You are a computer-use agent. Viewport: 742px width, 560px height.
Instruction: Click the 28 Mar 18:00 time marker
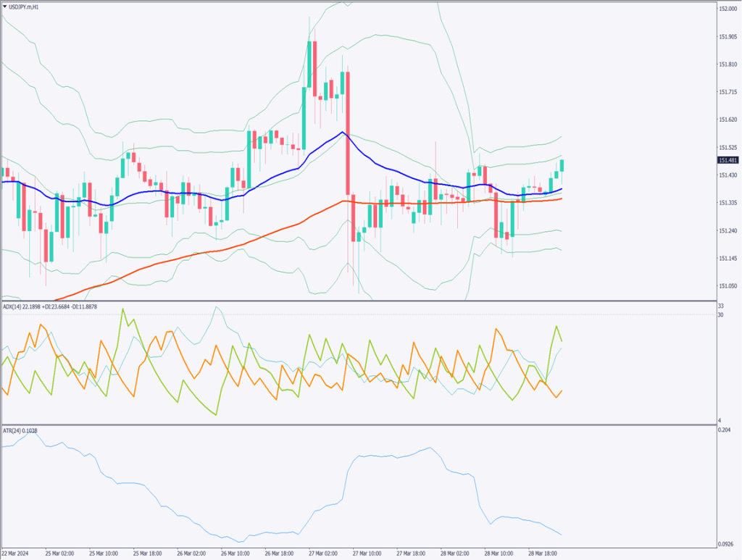(x=543, y=553)
